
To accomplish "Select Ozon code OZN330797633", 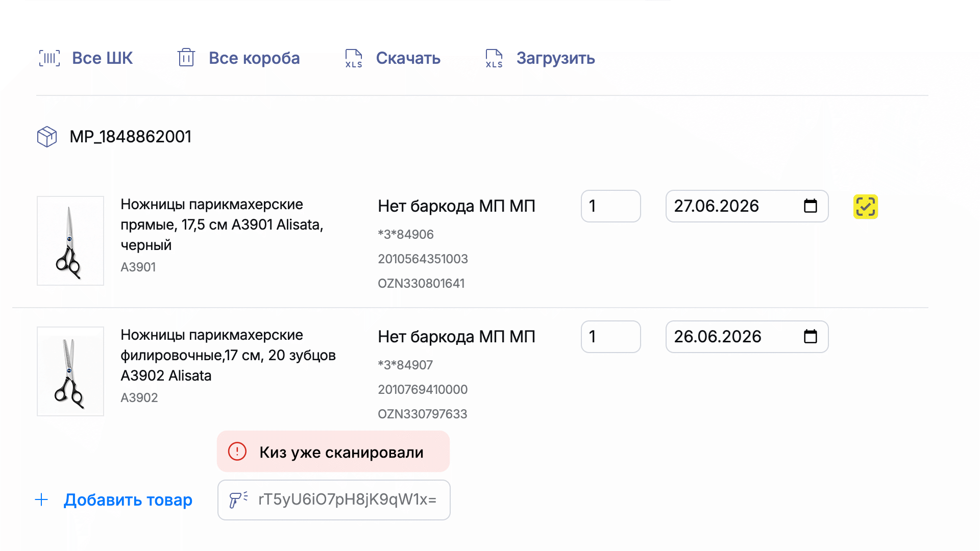I will pyautogui.click(x=423, y=414).
